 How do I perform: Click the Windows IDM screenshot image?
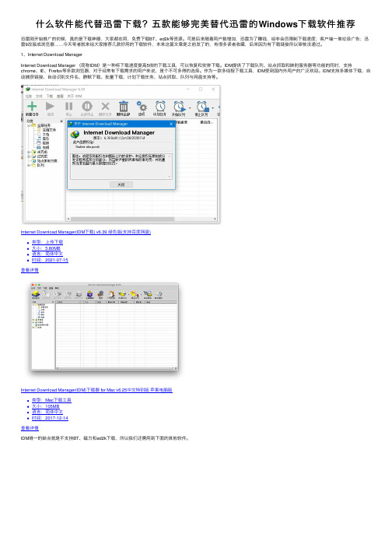pos(121,154)
